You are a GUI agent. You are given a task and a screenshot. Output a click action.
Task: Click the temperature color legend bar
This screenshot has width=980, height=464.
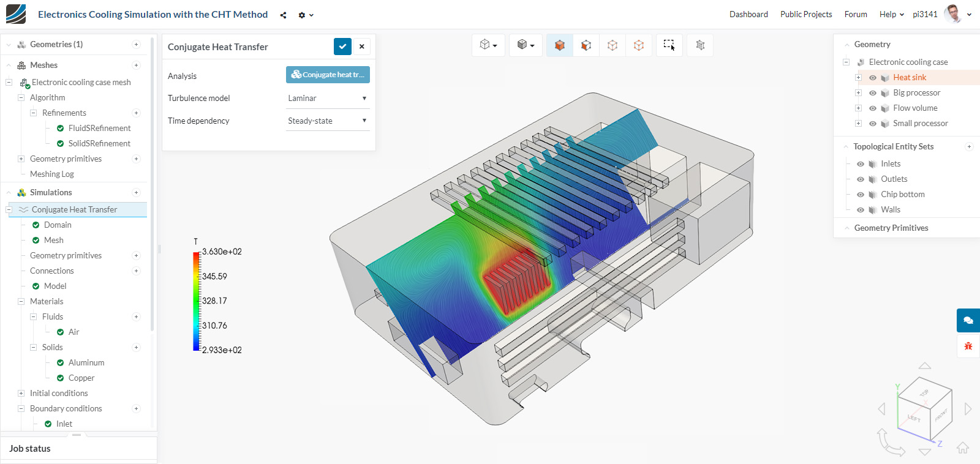click(197, 301)
